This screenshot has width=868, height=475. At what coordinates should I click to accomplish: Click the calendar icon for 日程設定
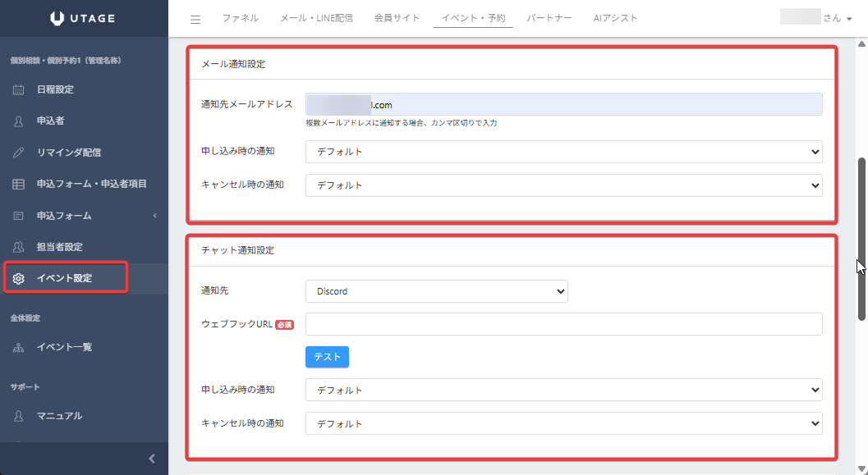[18, 89]
